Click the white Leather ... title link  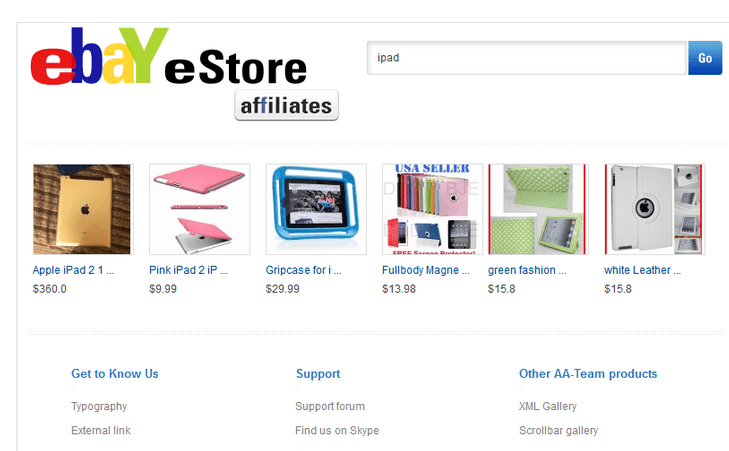click(643, 270)
